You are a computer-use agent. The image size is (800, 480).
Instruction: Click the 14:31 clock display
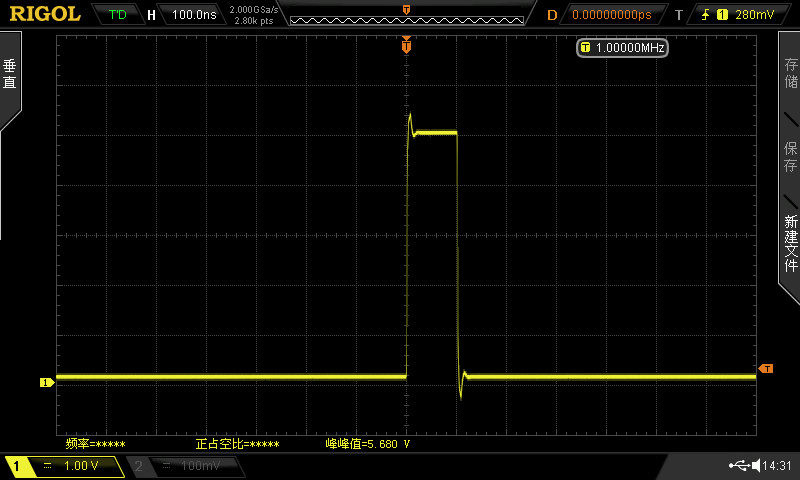pos(777,465)
